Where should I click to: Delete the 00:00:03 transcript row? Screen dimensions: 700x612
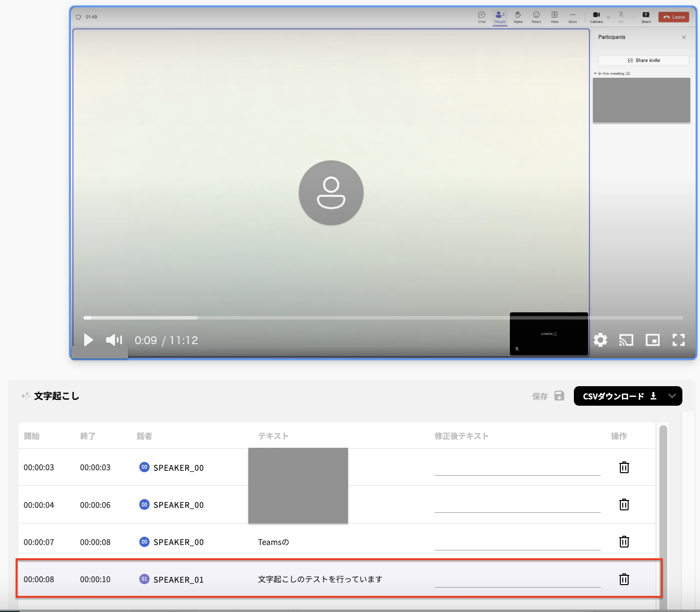coord(624,467)
